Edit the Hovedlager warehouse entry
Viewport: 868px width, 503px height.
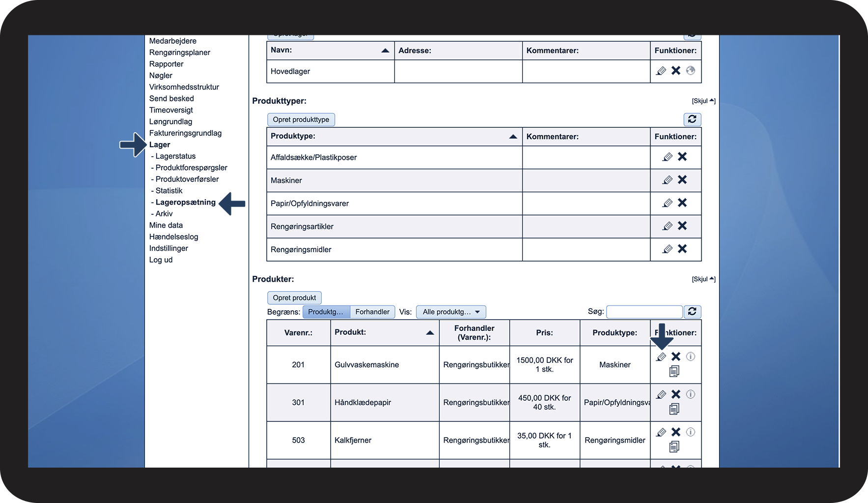[661, 71]
